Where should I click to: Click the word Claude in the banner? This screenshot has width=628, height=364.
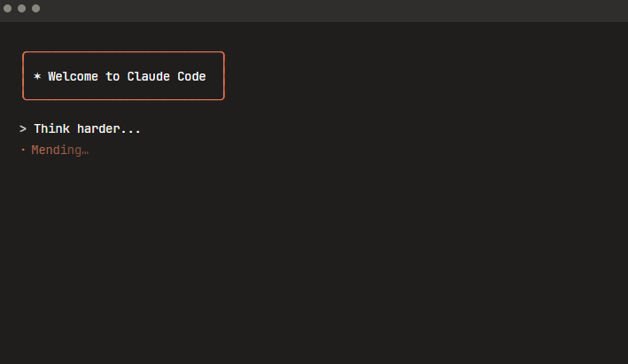pyautogui.click(x=149, y=77)
